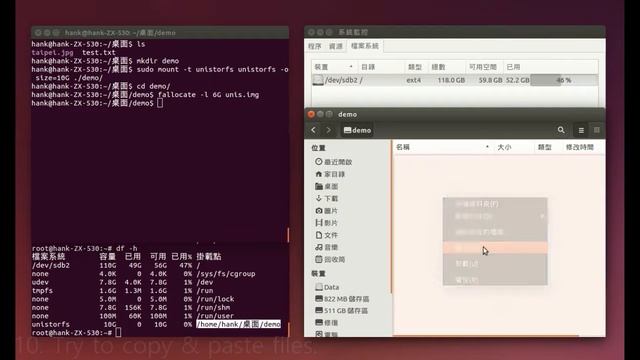The width and height of the screenshot is (640, 360).
Task: Open search in the demo file manager
Action: (561, 130)
